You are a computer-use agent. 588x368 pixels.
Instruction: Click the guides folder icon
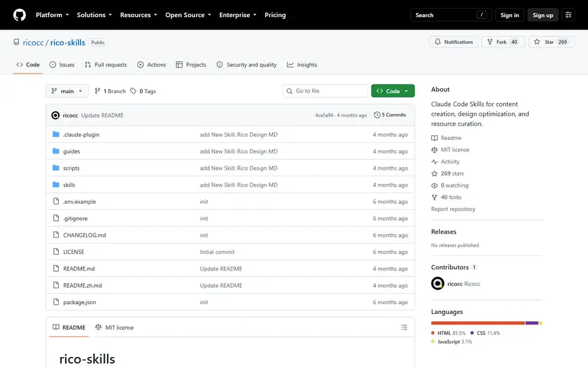click(x=56, y=151)
